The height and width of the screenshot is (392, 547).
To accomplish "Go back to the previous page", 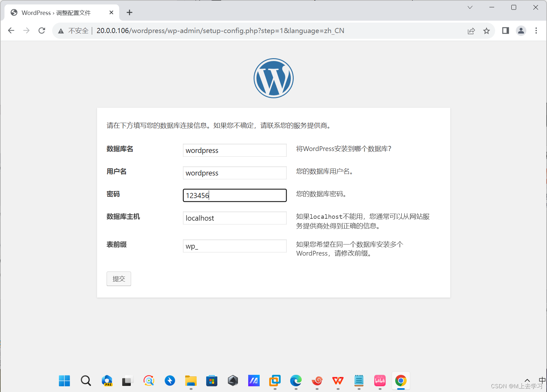I will point(11,31).
